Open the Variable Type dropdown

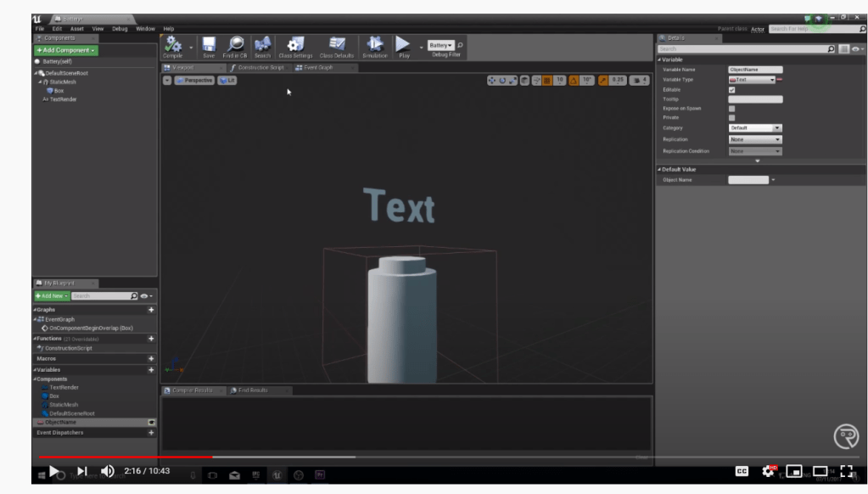(x=752, y=80)
